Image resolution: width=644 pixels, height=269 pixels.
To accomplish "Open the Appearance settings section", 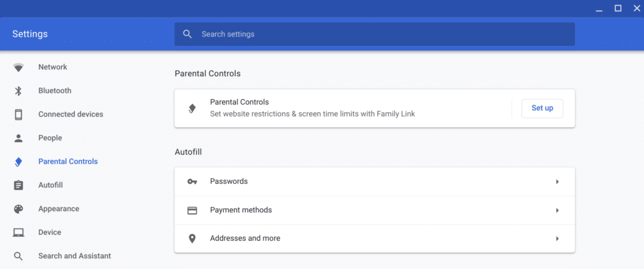I will point(58,209).
